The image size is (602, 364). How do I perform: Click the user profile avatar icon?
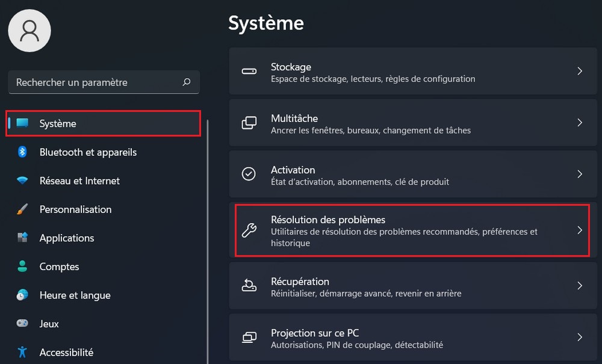[29, 31]
